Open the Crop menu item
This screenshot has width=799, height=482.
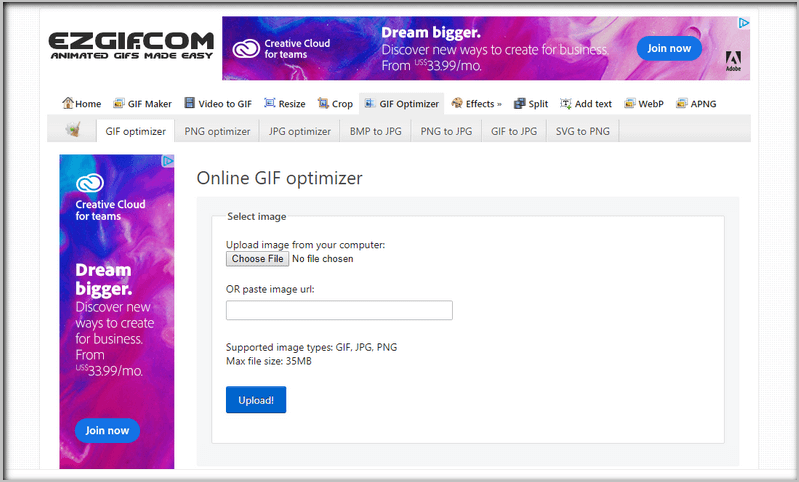[335, 103]
